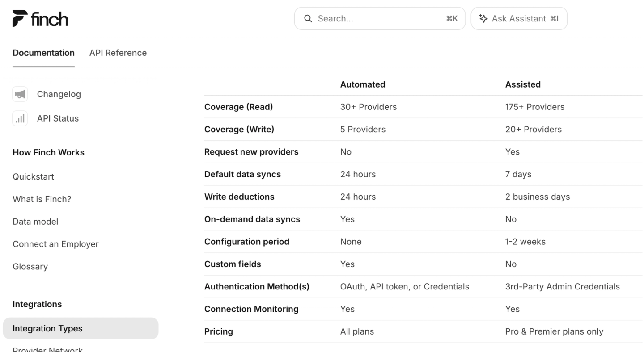Image resolution: width=644 pixels, height=352 pixels.
Task: Click the Configuration period label
Action: pyautogui.click(x=247, y=242)
